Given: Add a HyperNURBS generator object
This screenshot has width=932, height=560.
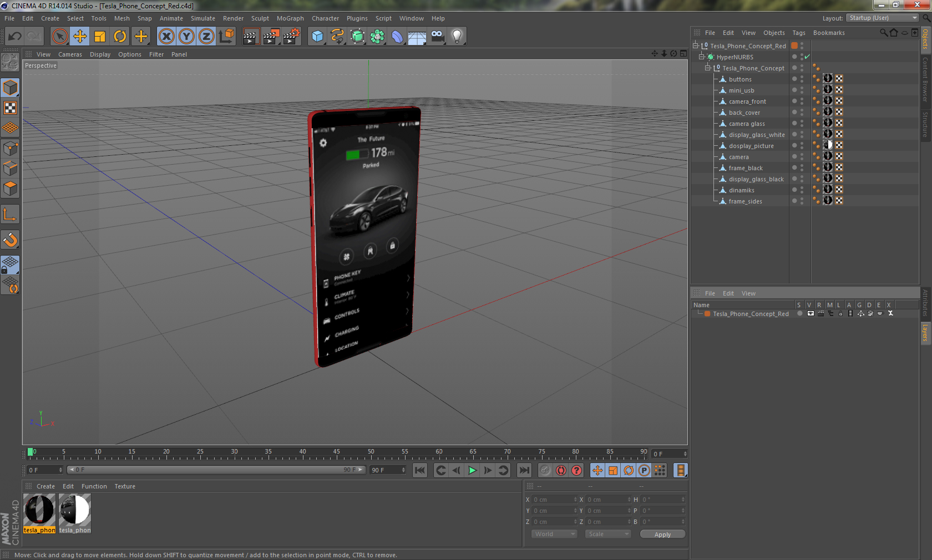Looking at the screenshot, I should coord(357,37).
